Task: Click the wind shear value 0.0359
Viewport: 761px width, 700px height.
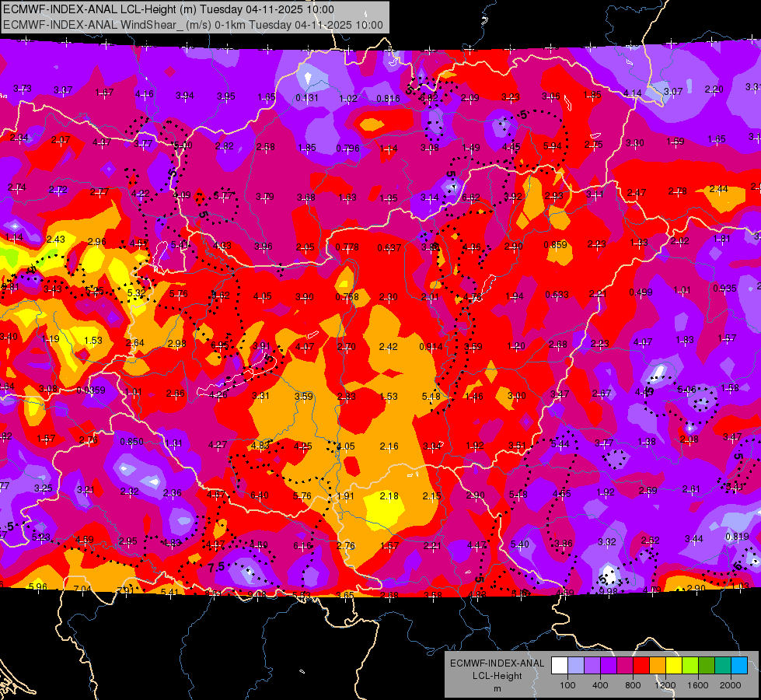Action: 91,390
